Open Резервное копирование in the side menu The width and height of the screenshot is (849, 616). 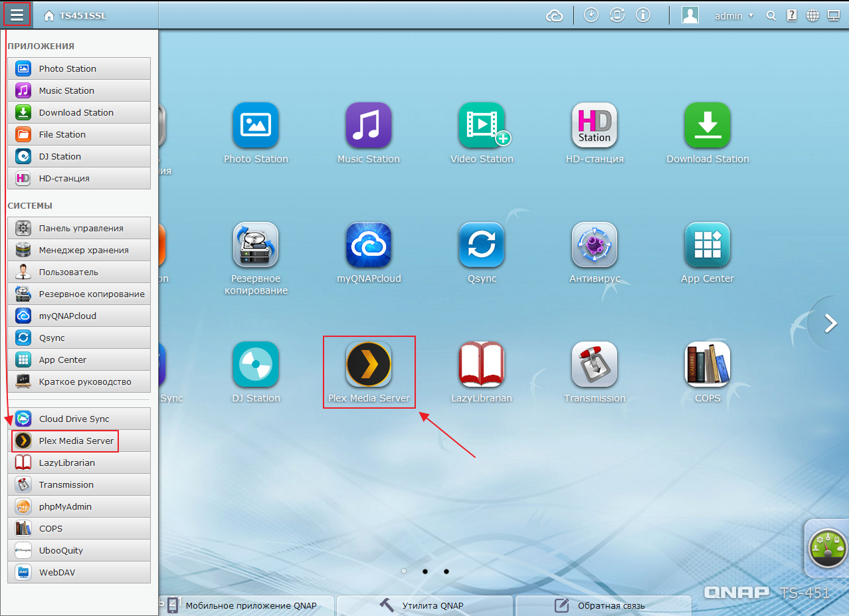coord(79,294)
